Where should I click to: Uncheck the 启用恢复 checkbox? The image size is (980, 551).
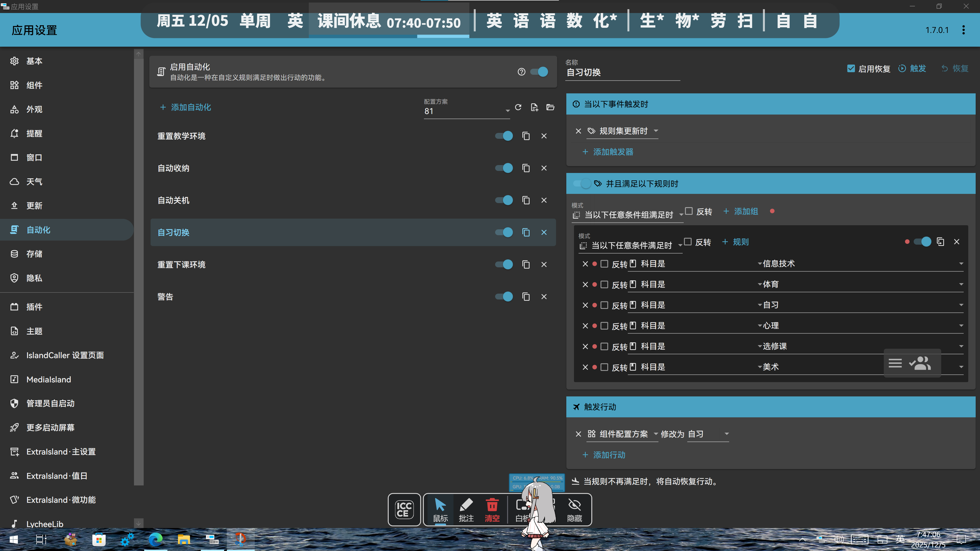click(x=851, y=68)
